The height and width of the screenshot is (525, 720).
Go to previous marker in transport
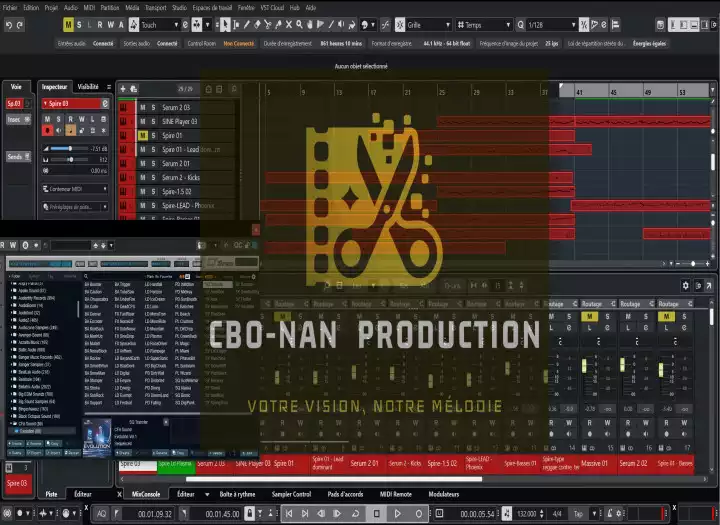289,514
